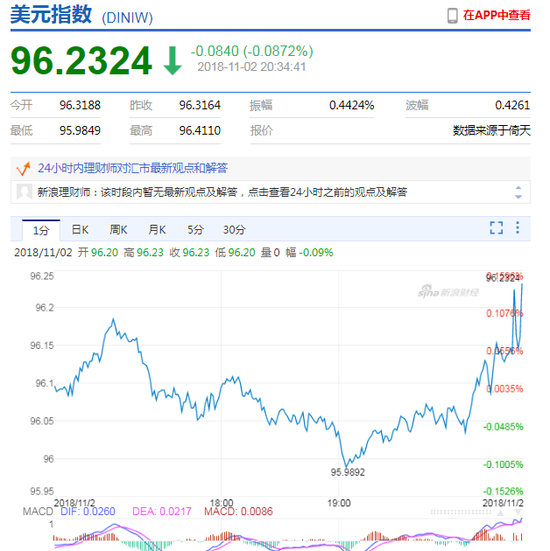The width and height of the screenshot is (550, 551).
Task: Click the change value -0.0840 (-0.0872%)
Action: [x=252, y=51]
